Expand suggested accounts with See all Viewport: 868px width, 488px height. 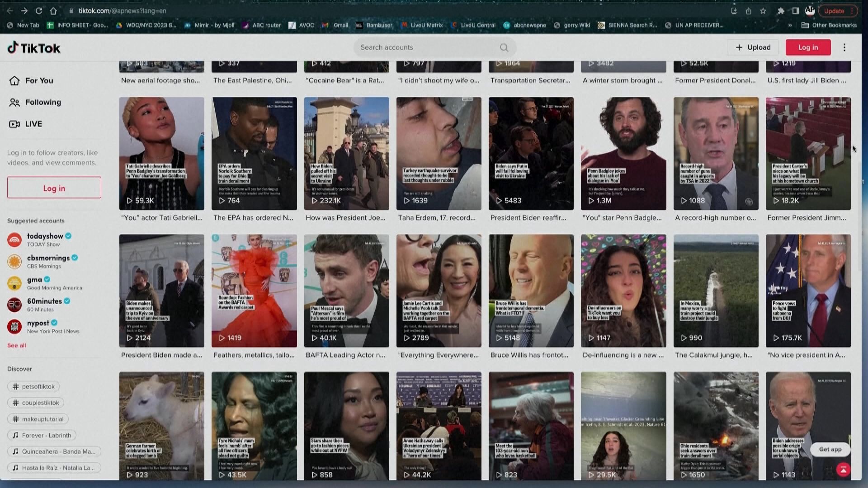[16, 345]
